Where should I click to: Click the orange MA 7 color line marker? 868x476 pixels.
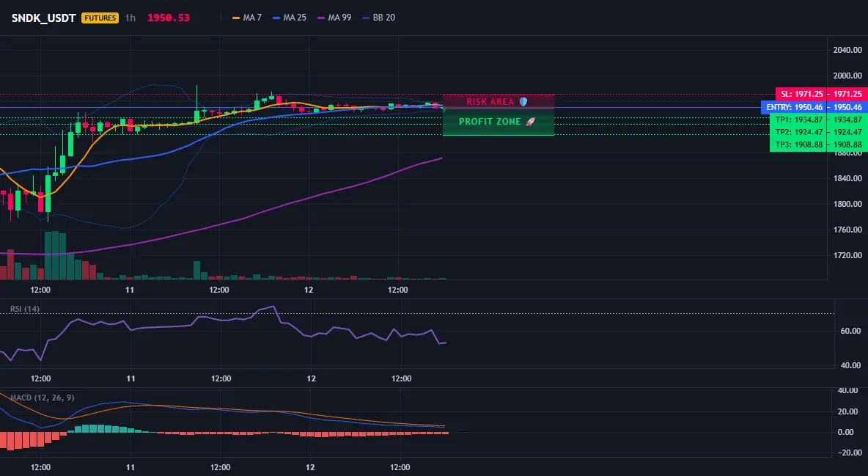click(x=236, y=18)
